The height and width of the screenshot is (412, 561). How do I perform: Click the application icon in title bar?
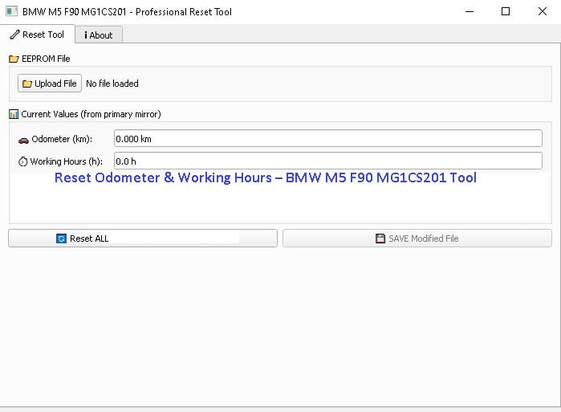point(11,11)
